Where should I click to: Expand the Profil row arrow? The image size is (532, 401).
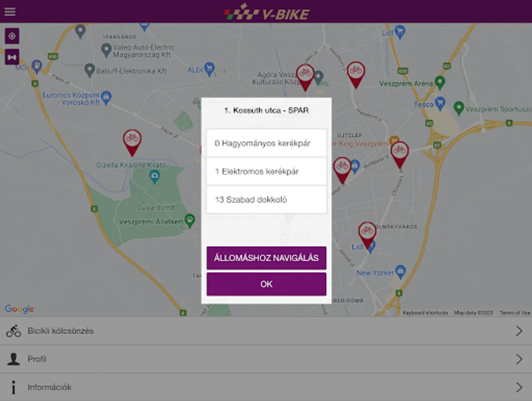519,359
